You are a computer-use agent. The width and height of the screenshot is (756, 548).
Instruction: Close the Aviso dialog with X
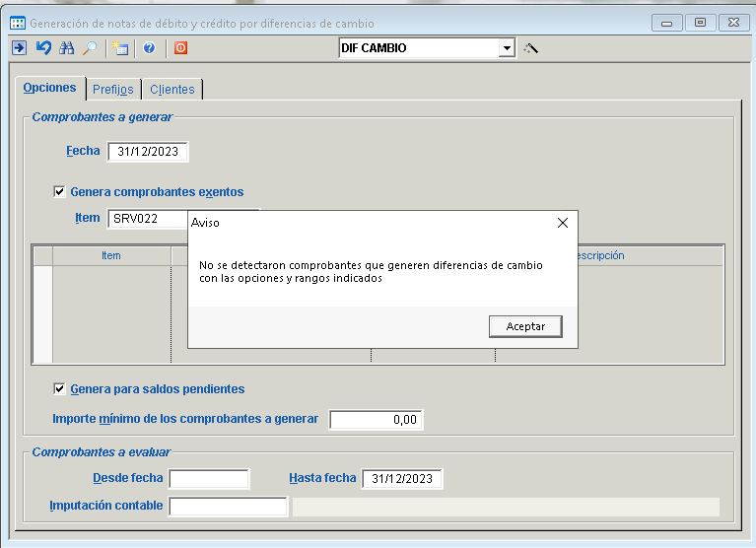coord(563,223)
